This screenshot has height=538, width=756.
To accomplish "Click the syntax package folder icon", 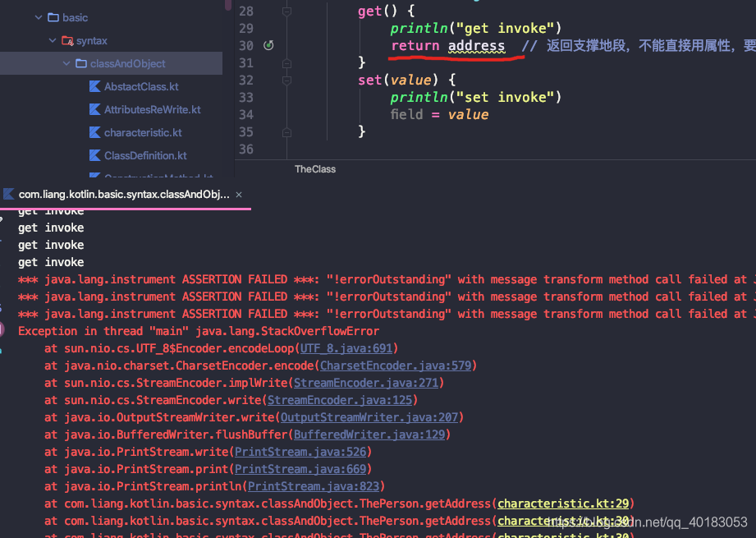I will 67,41.
